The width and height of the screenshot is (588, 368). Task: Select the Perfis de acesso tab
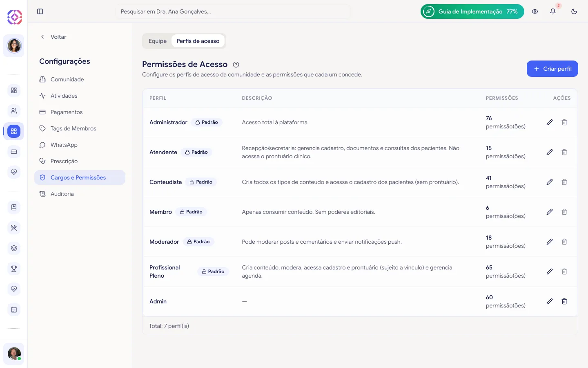point(198,41)
